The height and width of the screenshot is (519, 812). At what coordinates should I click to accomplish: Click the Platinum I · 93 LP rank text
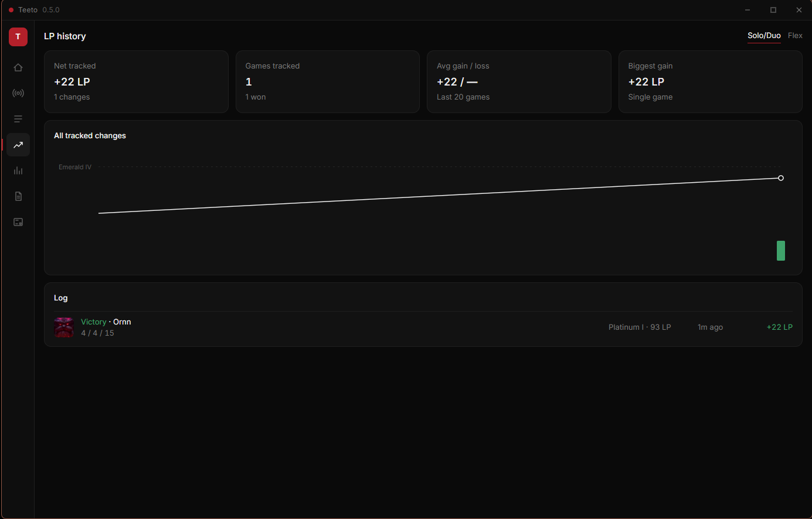(640, 327)
